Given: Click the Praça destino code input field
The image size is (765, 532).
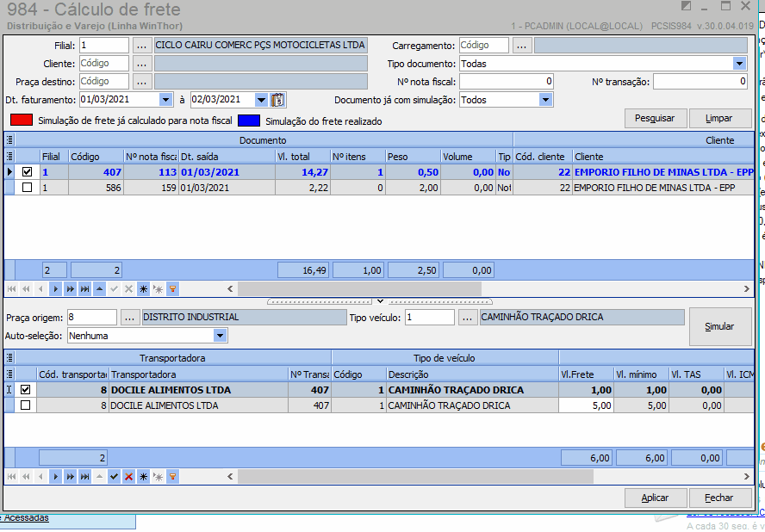Looking at the screenshot, I should pos(104,82).
